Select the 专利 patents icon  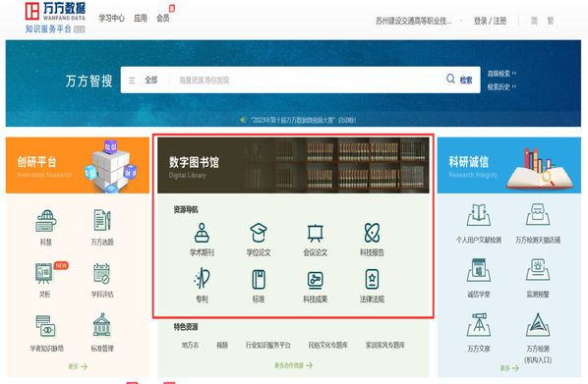point(202,279)
